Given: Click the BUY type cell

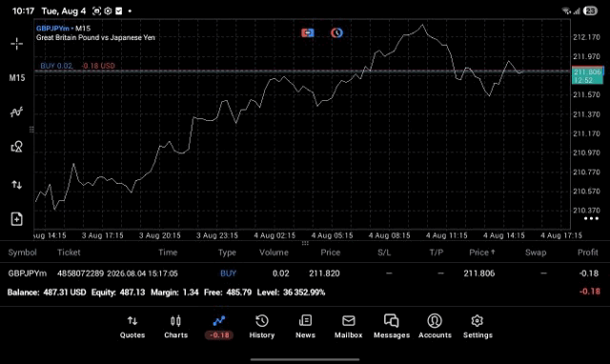Looking at the screenshot, I should pos(228,273).
